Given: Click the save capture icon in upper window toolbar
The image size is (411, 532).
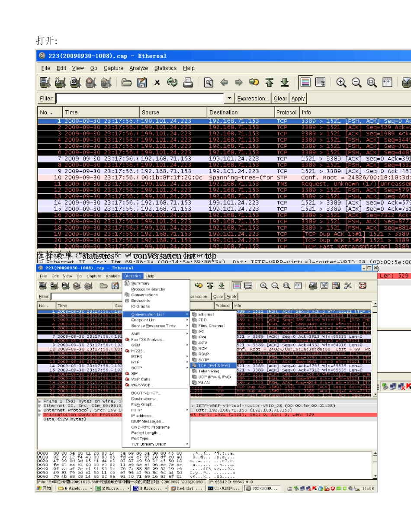Looking at the screenshot, I should (x=141, y=83).
